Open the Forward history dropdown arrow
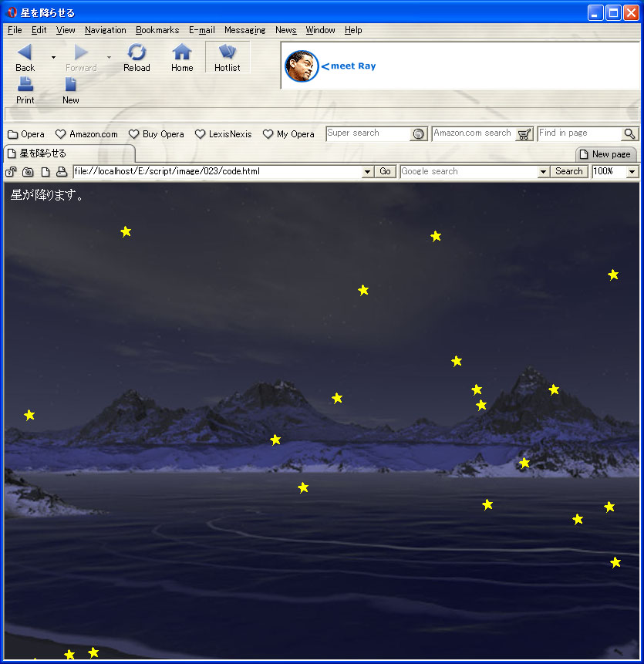This screenshot has height=664, width=644. tap(109, 57)
